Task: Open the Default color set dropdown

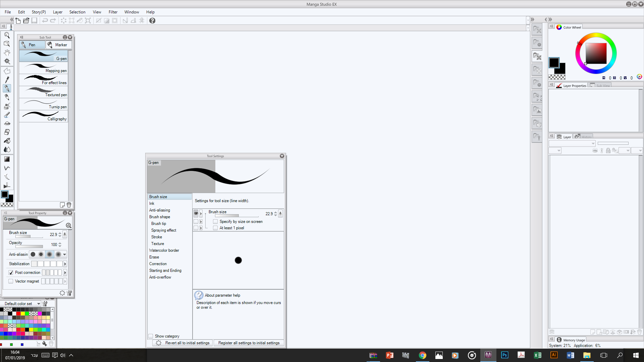Action: click(39, 304)
